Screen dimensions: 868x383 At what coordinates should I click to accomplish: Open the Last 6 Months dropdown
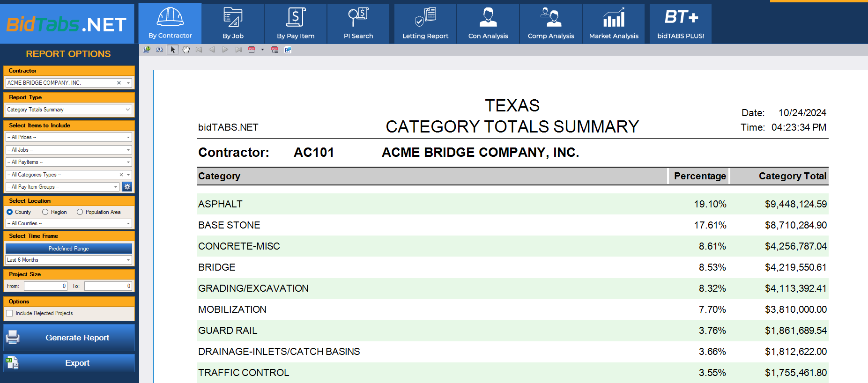tap(69, 260)
